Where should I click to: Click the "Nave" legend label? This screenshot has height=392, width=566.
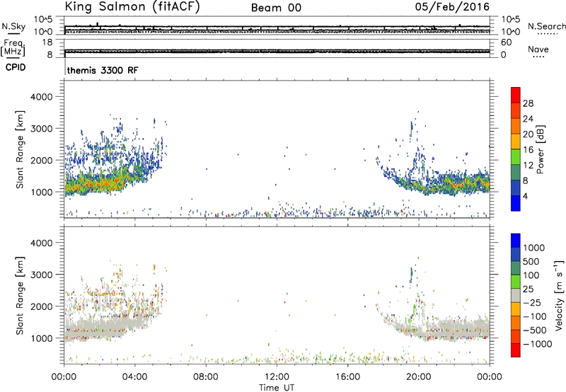tap(538, 50)
